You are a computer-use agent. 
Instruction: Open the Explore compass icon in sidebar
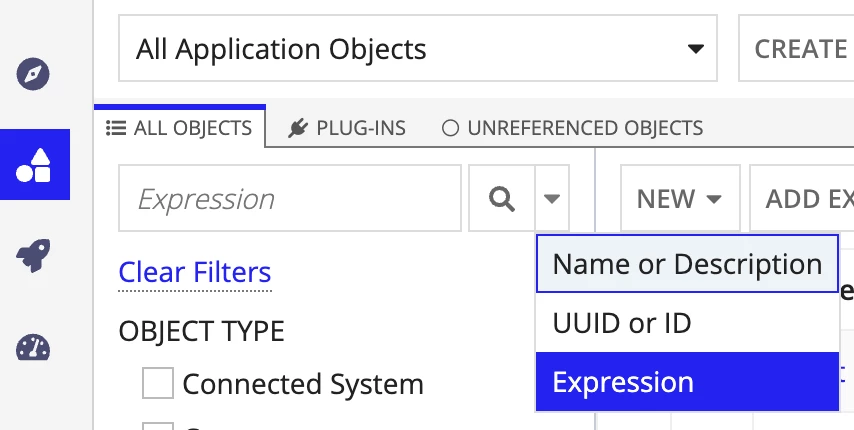point(33,74)
